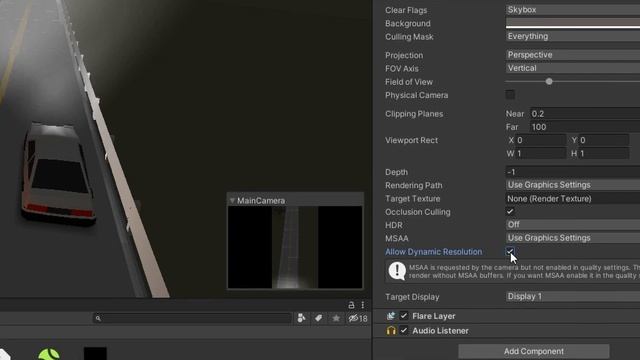Edit the Viewport Rect W field
Screen dimensions: 640x360
(540, 153)
